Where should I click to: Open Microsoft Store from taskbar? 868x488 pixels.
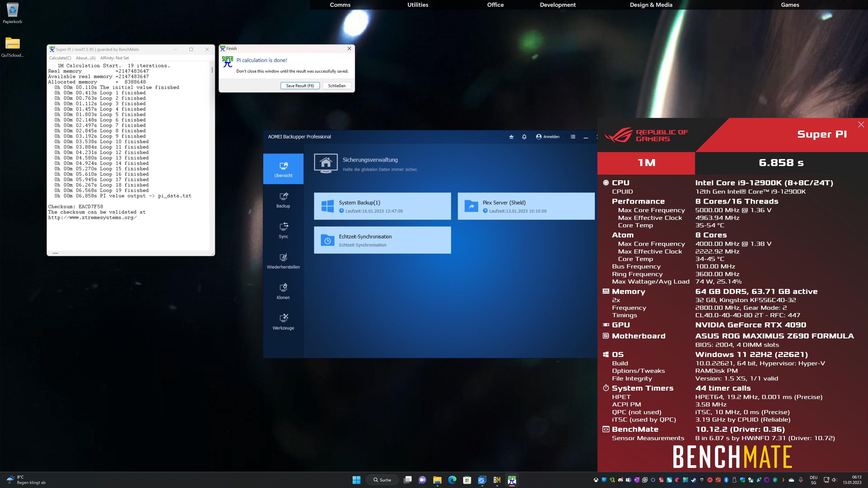click(x=467, y=480)
